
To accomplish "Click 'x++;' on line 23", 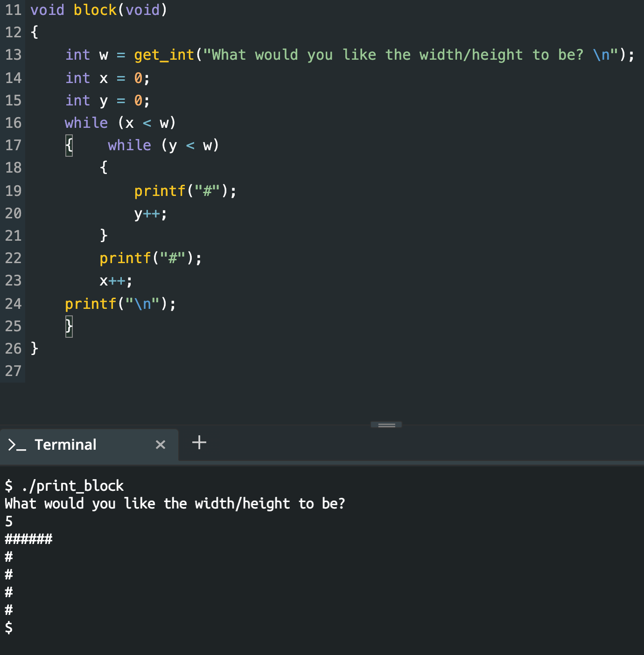I will point(116,281).
